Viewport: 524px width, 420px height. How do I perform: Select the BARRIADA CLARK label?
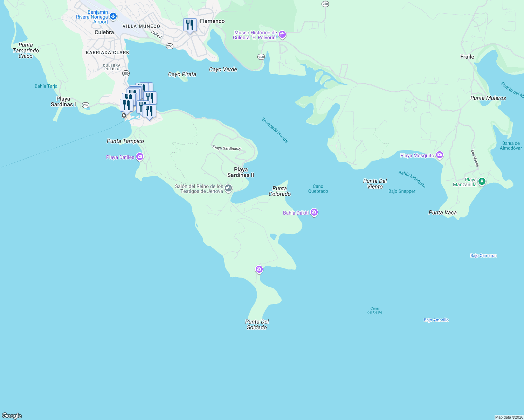[x=108, y=52]
